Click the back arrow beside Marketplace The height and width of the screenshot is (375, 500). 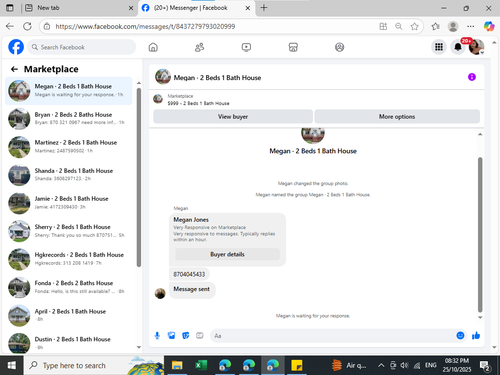14,69
